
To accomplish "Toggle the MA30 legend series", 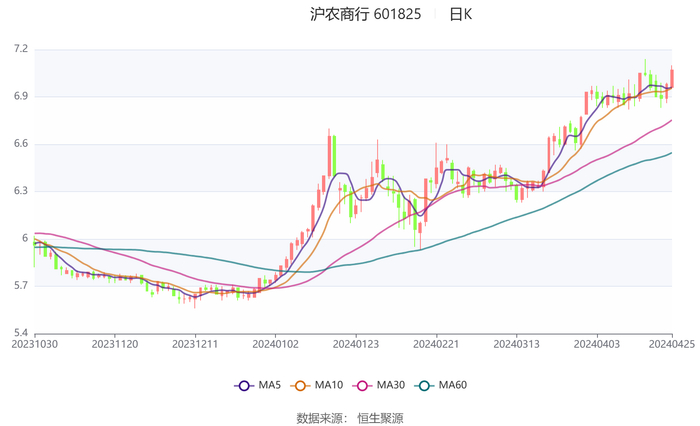I will [x=379, y=385].
